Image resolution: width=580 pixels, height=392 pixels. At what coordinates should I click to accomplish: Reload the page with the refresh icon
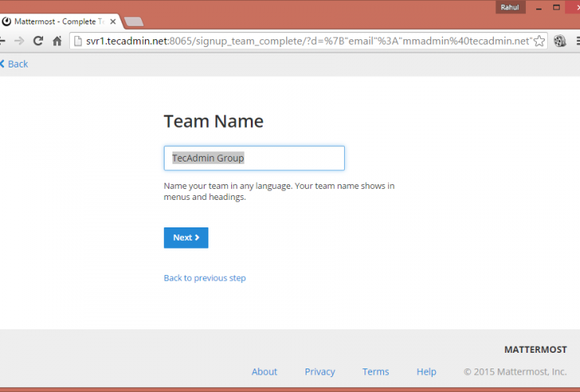click(x=38, y=42)
